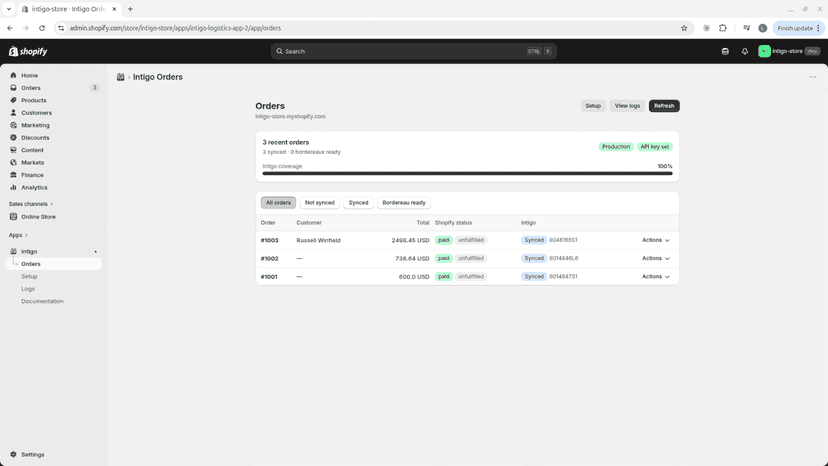Click the Finance sidebar icon
Viewport: 828px width, 466px height.
[x=13, y=175]
